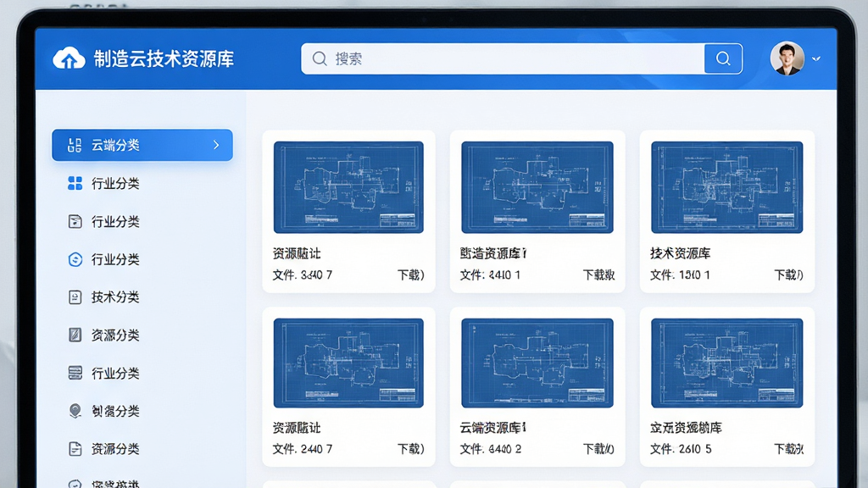The height and width of the screenshot is (488, 868).
Task: Open 资源分类 with the striped square icon
Action: [x=103, y=335]
